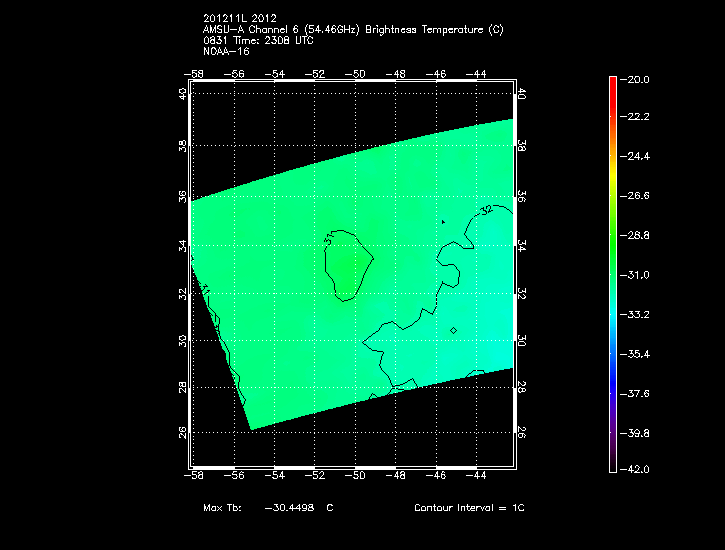
Task: Click the tiny black triangle marker near 35N
Action: click(x=442, y=221)
